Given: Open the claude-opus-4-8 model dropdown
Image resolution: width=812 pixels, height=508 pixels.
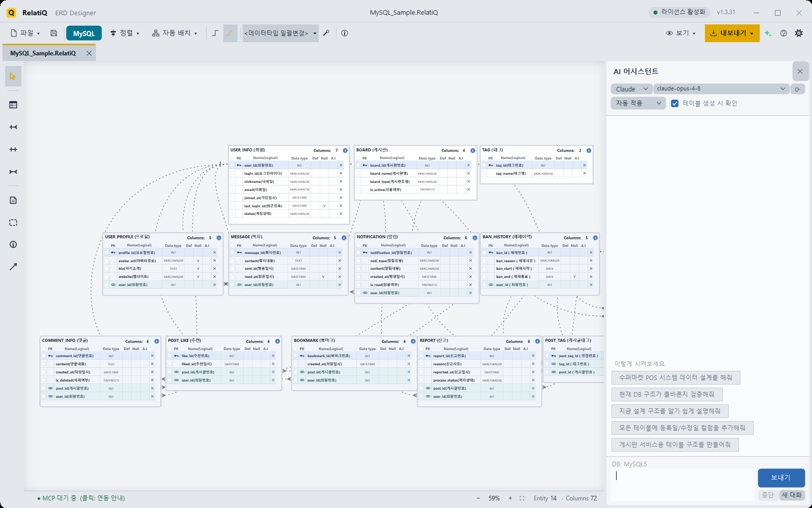Looking at the screenshot, I should [x=721, y=89].
